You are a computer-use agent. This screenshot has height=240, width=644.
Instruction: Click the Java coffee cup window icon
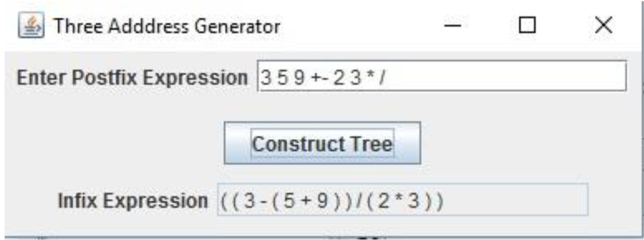click(x=31, y=26)
